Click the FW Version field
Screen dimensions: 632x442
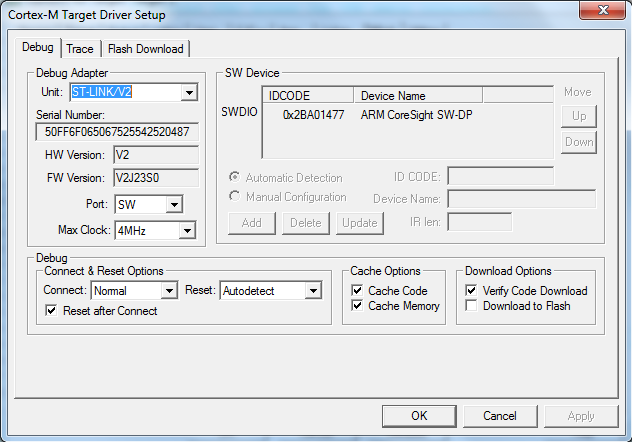pos(156,178)
